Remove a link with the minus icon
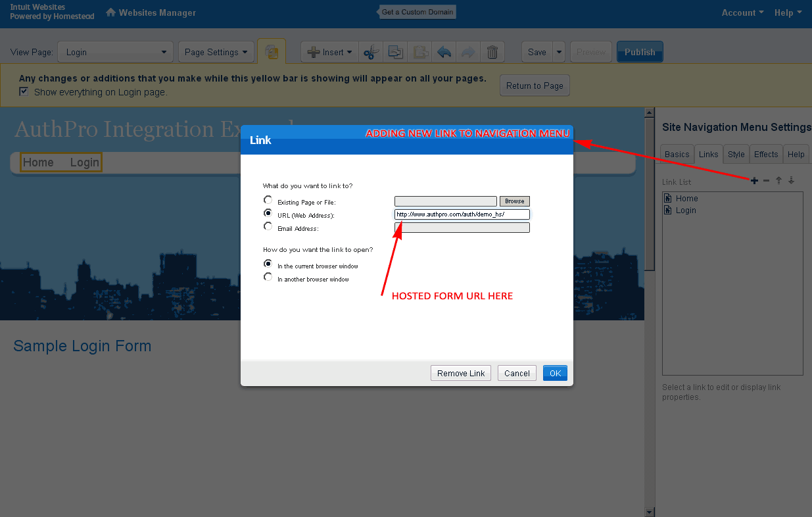Viewport: 812px width, 517px height. pos(766,180)
